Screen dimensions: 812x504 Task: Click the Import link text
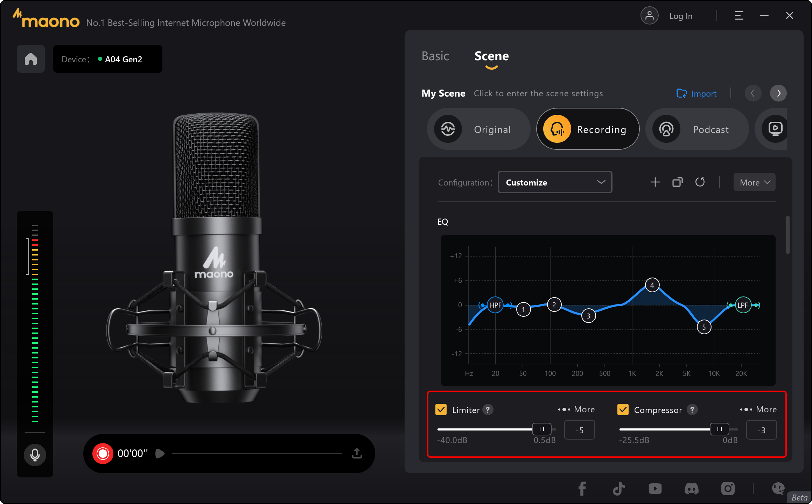pos(704,94)
